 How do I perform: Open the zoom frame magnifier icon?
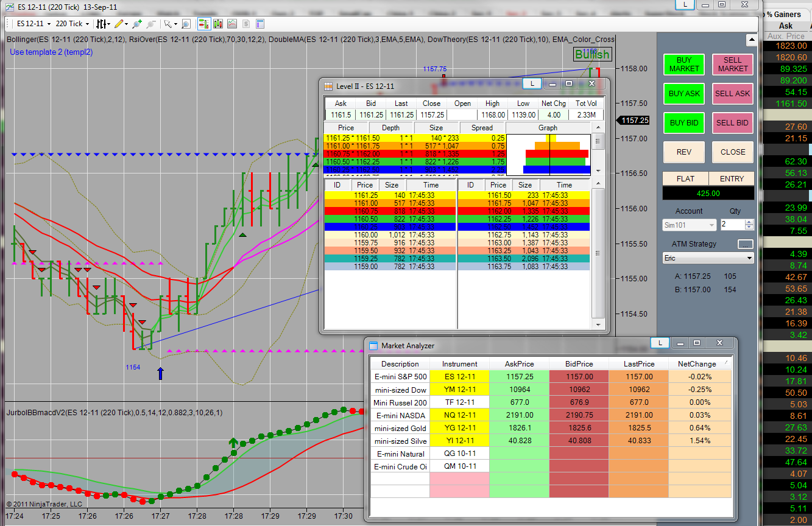186,24
